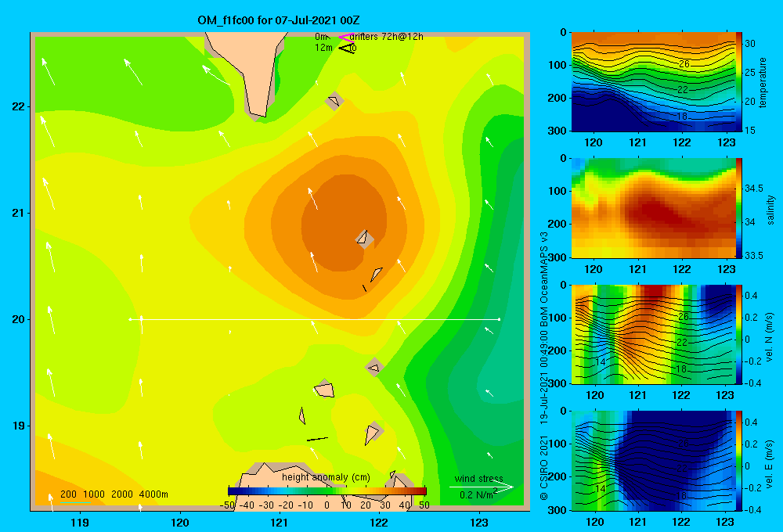Click the 'wind stress' label
Screen dimensions: 783x532
point(479,479)
